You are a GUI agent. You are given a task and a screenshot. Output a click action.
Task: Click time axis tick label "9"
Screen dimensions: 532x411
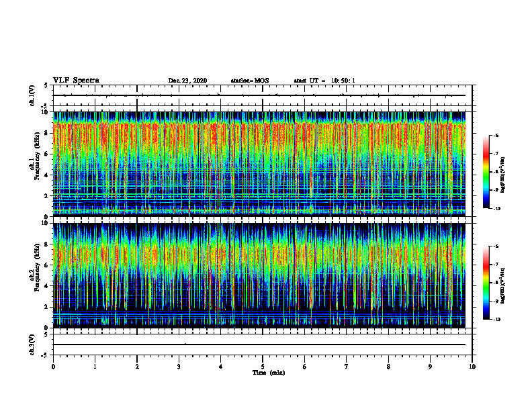coord(430,367)
